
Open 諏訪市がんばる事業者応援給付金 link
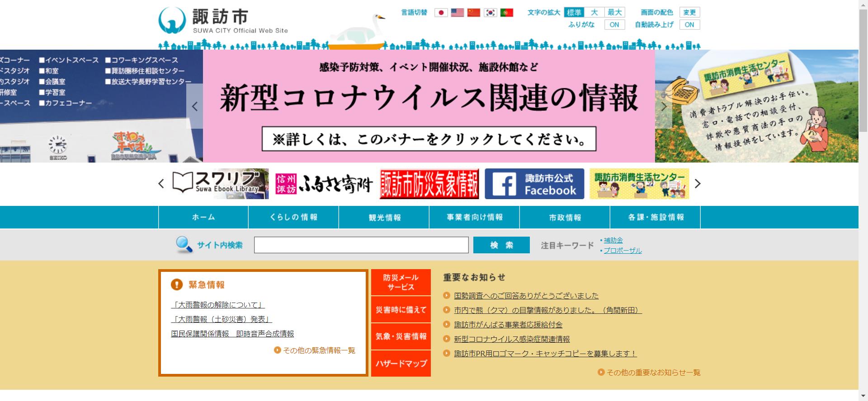point(508,325)
